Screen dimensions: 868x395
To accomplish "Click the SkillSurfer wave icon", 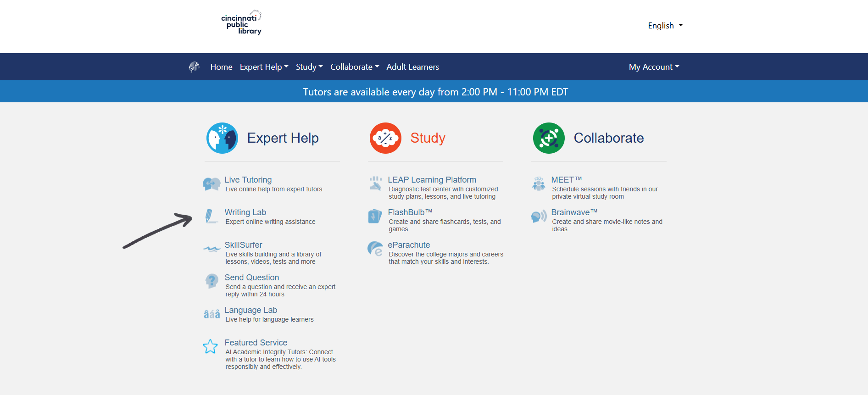I will pos(211,249).
